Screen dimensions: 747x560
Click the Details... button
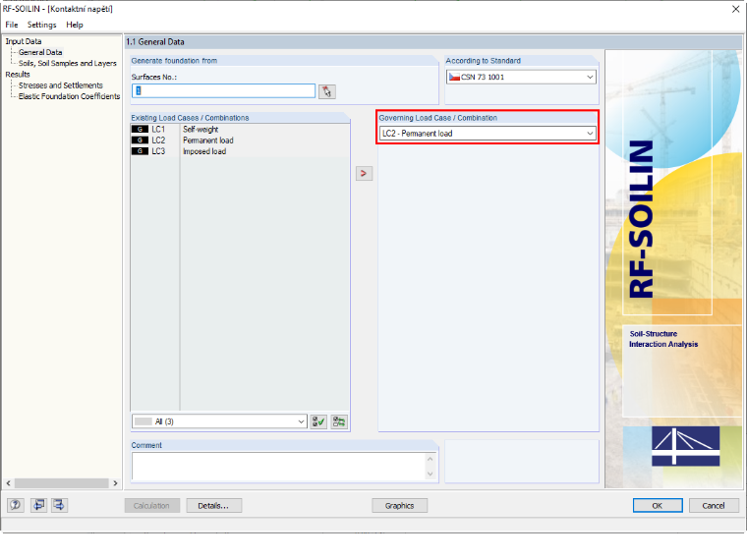pyautogui.click(x=214, y=506)
